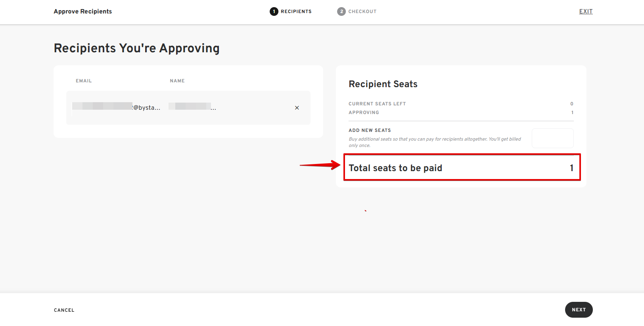The width and height of the screenshot is (644, 326).
Task: Click the step 2 circle icon
Action: click(341, 11)
